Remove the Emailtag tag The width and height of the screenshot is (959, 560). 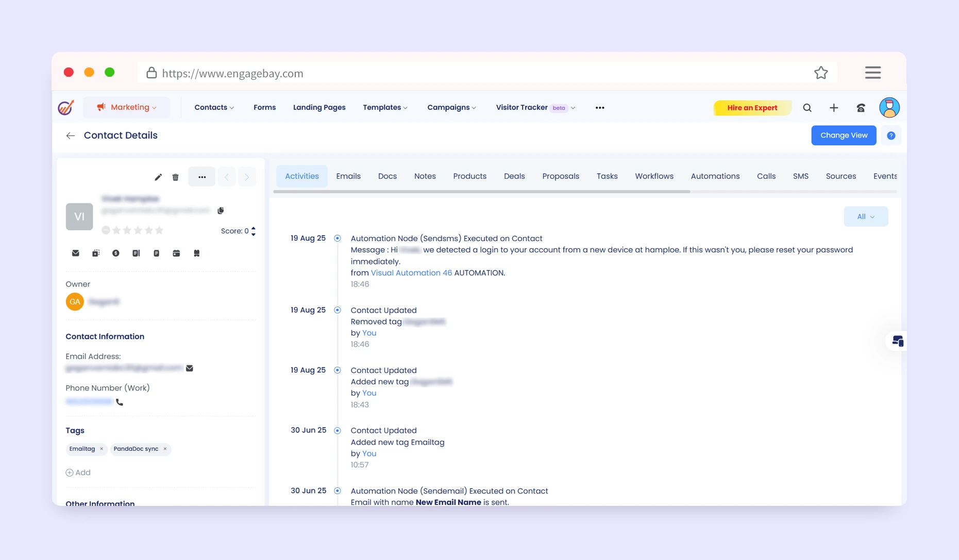point(102,449)
